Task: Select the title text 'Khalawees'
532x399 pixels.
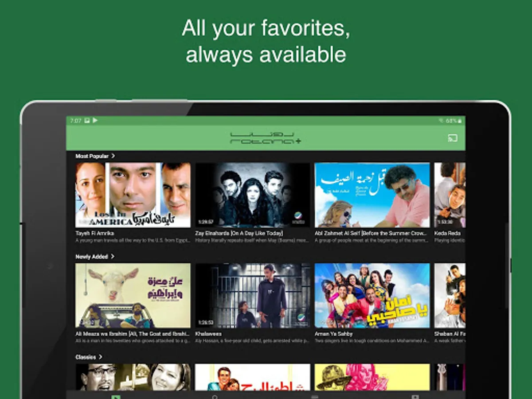Action: coord(208,334)
